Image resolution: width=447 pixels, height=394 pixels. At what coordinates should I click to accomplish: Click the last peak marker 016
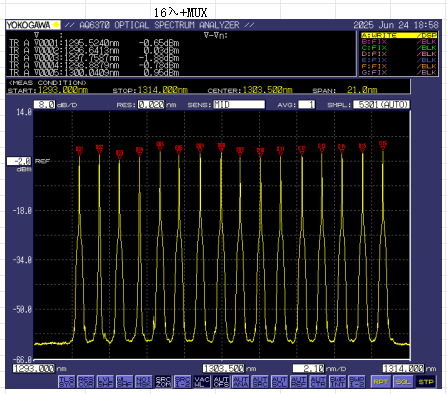(x=383, y=146)
